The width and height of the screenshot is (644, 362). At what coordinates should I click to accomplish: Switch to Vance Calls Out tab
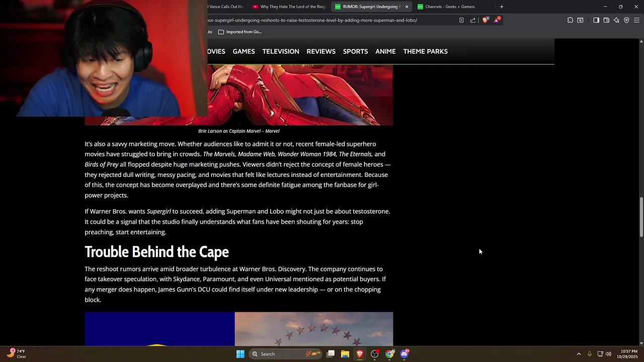tap(225, 7)
